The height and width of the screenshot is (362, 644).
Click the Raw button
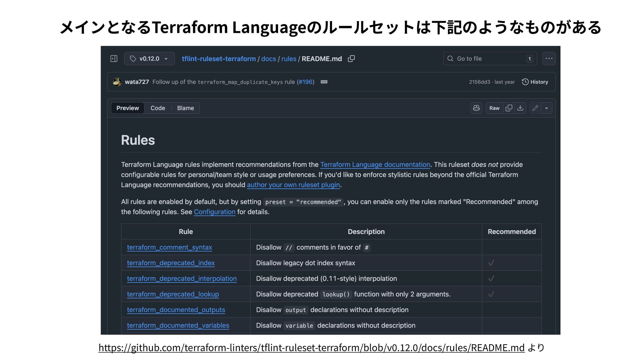[494, 108]
